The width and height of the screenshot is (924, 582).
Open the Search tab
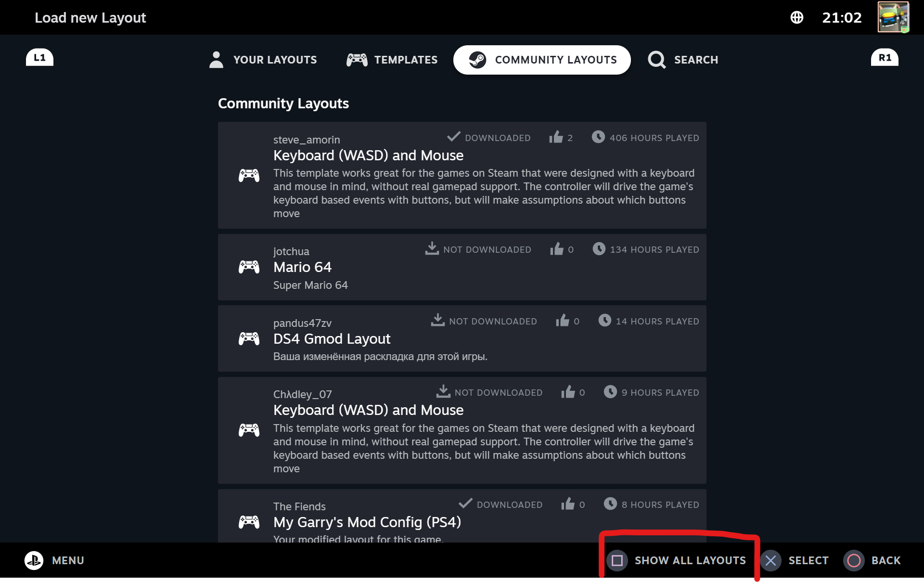coord(683,60)
